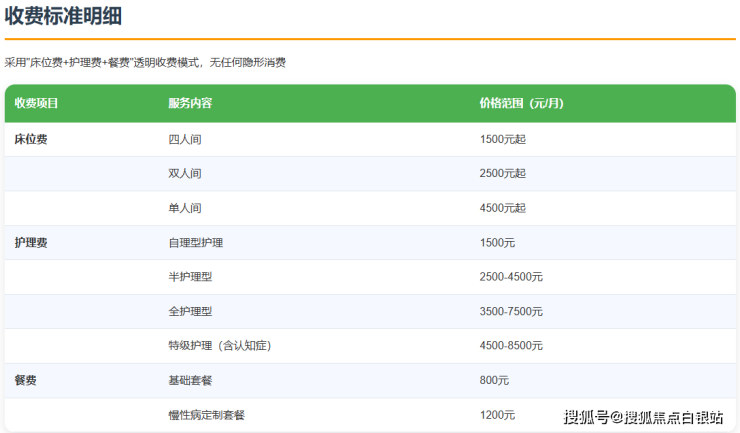
Task: Click the 双人间 row label
Action: pos(185,173)
